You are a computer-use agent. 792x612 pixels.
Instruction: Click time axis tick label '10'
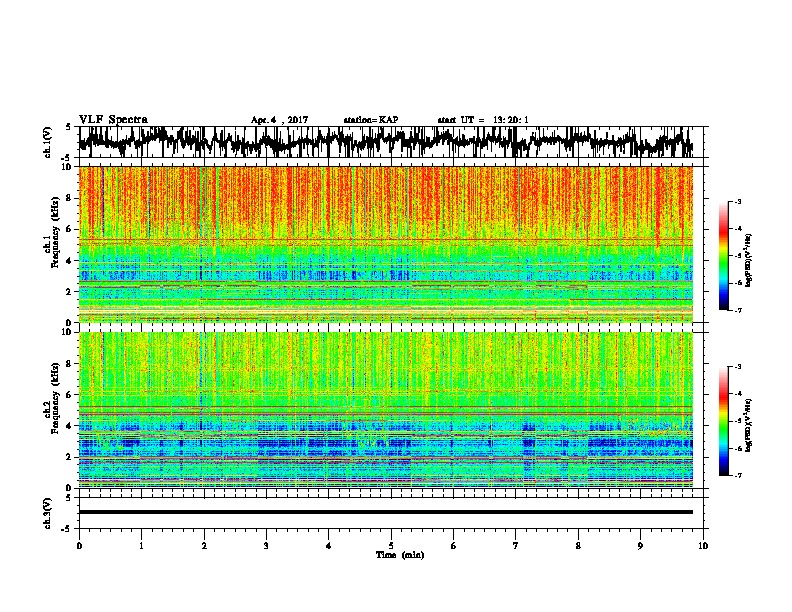click(x=703, y=546)
